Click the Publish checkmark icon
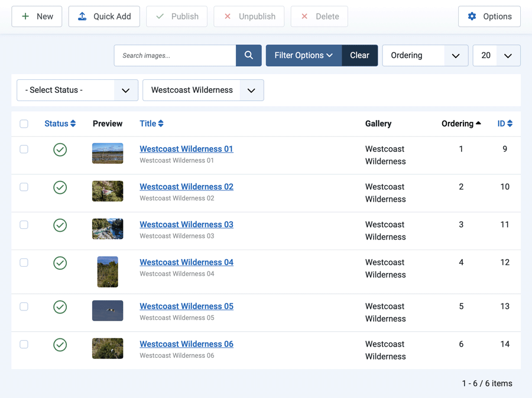 [161, 17]
